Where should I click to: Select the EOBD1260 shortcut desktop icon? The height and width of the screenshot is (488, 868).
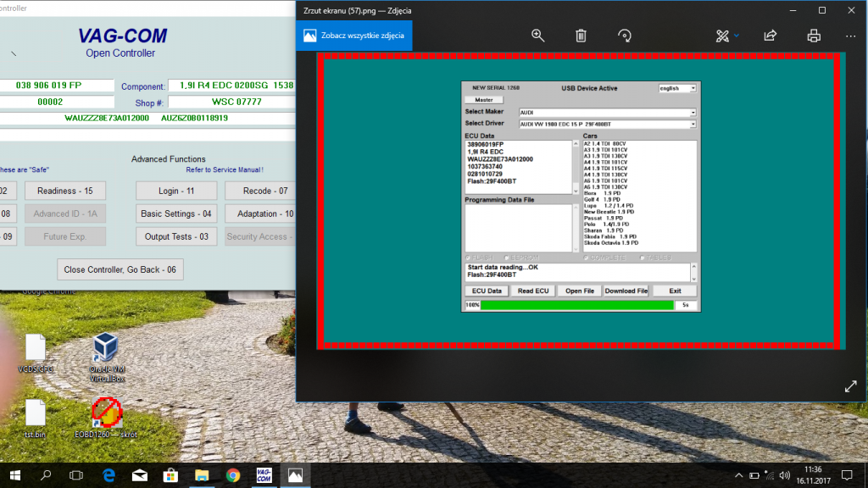click(x=106, y=418)
